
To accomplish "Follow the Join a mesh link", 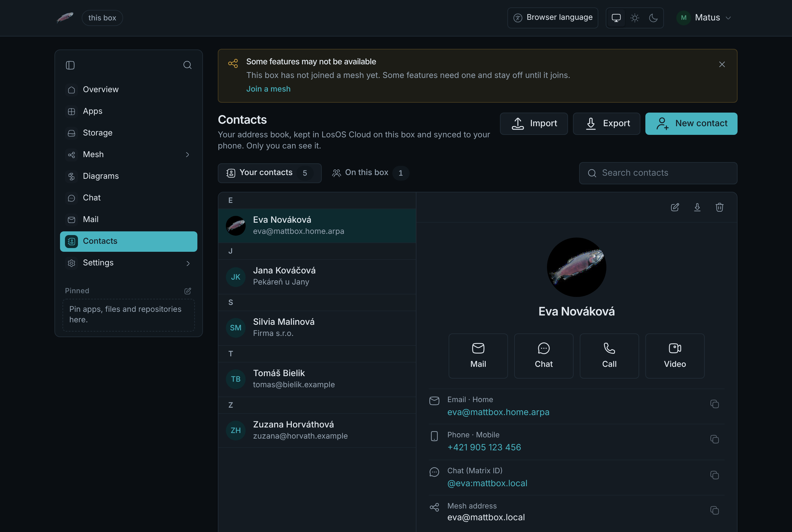I will tap(269, 89).
